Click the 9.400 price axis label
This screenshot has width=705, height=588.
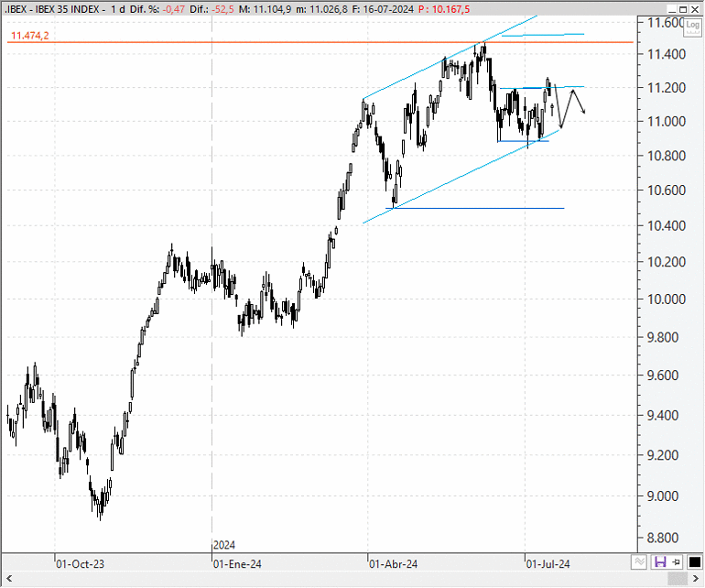[x=662, y=415]
